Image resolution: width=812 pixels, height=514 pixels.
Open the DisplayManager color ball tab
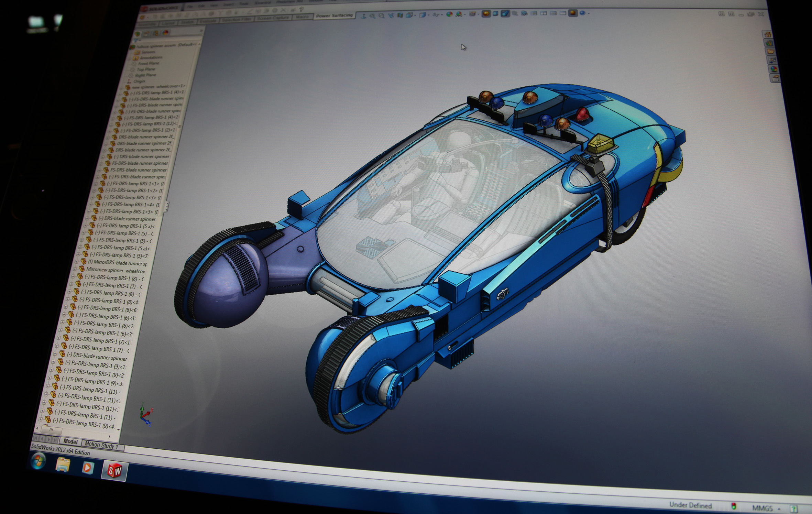[x=165, y=33]
